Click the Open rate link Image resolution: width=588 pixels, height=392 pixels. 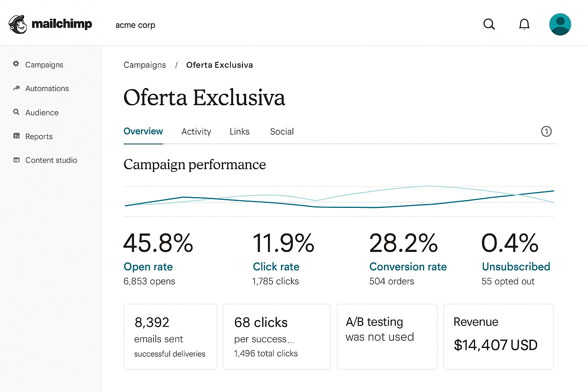coord(148,266)
